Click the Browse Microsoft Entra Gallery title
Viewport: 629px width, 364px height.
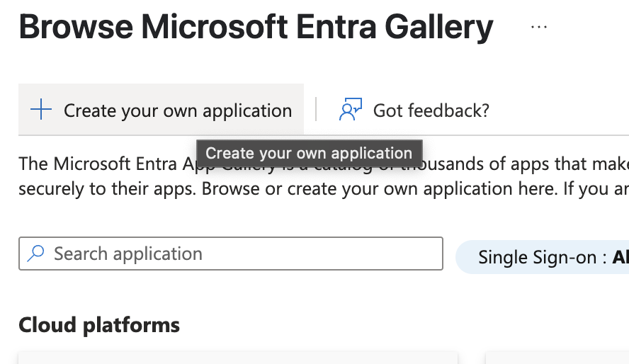[256, 27]
